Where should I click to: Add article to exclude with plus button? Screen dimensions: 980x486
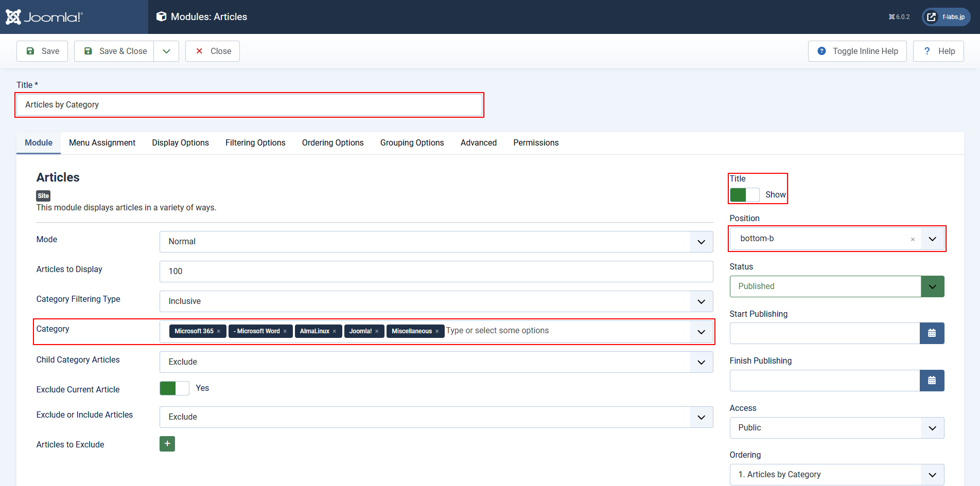(167, 444)
